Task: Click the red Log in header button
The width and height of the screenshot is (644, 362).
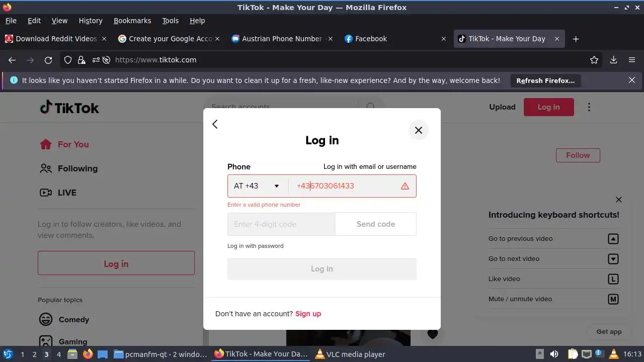Action: click(x=548, y=107)
